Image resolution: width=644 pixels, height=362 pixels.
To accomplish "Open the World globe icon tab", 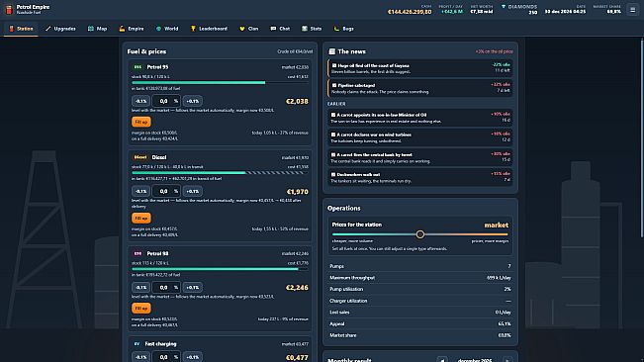I will click(x=158, y=29).
